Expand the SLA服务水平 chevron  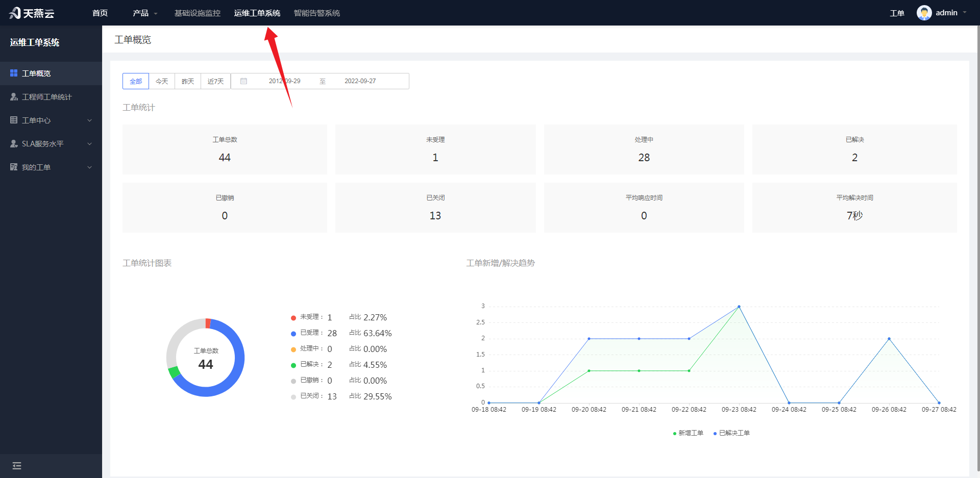point(90,144)
